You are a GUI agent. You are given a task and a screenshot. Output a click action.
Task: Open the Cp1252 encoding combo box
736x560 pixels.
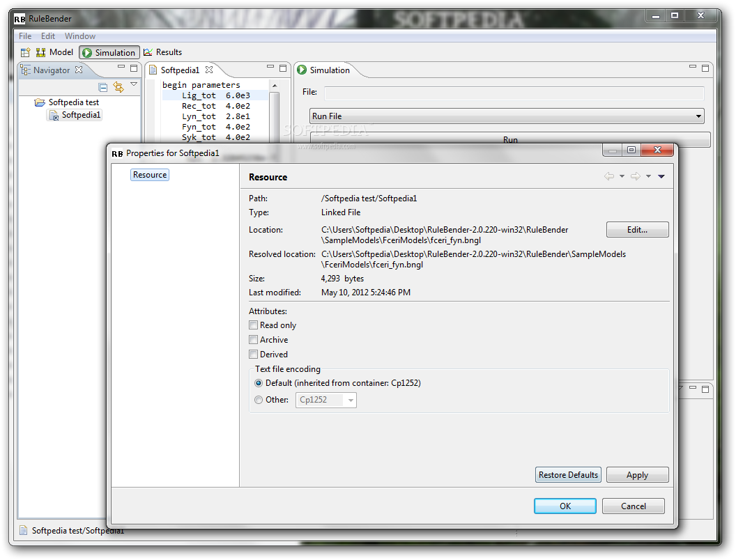click(x=325, y=400)
